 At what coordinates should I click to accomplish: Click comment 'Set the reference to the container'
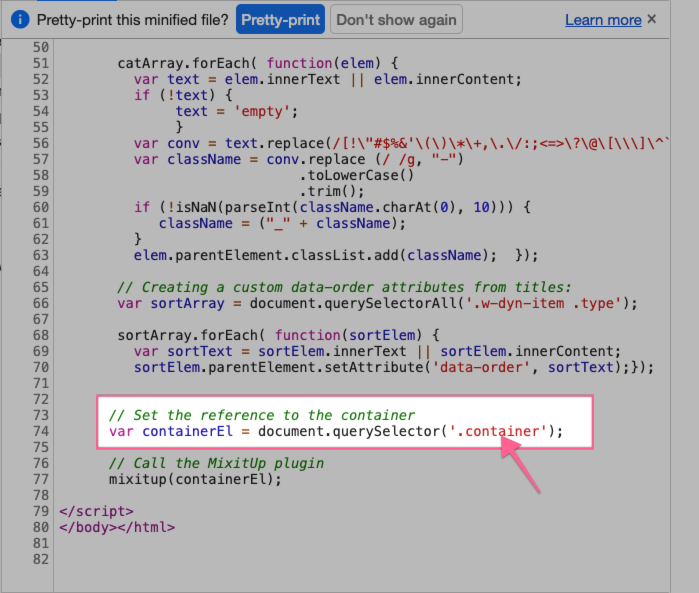(x=274, y=416)
